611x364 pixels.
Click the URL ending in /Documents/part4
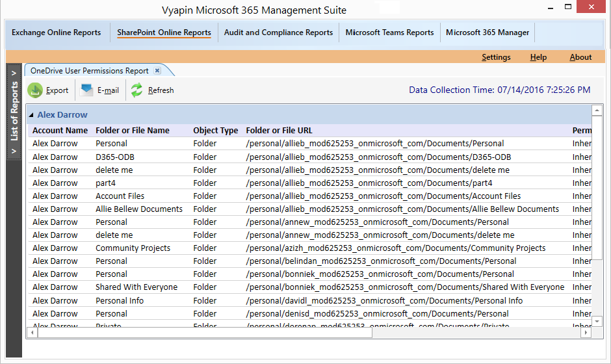(369, 183)
